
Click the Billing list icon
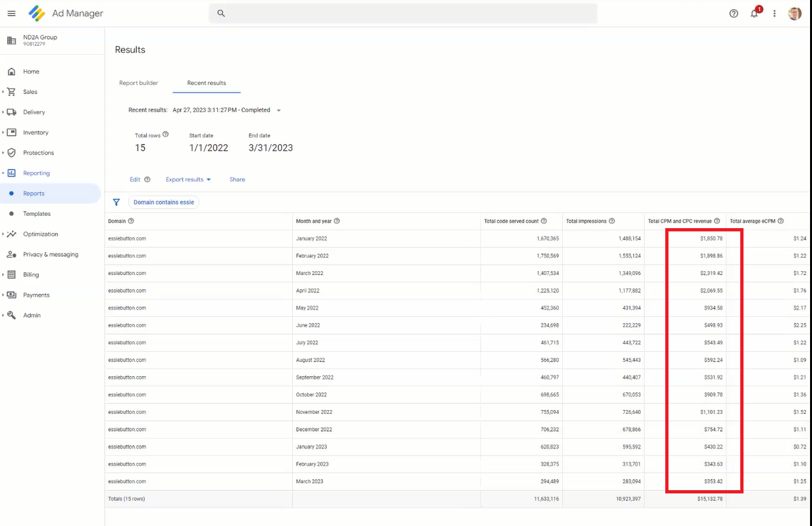pyautogui.click(x=11, y=274)
